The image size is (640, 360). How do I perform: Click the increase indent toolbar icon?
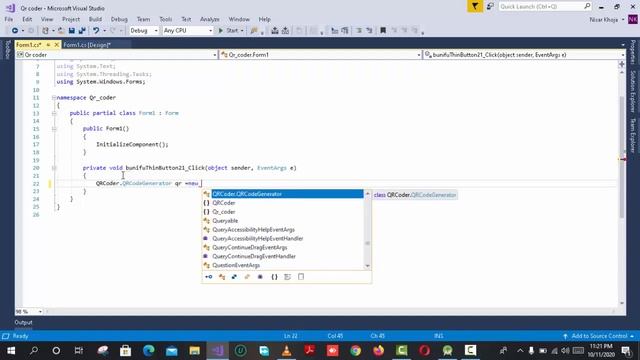coord(344,31)
